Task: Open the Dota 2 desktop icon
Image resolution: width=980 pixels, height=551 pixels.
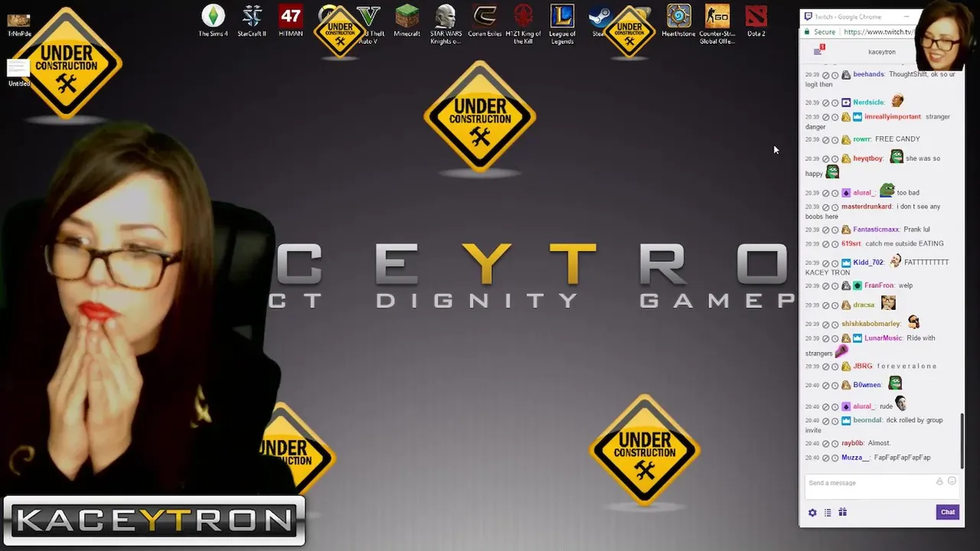Action: tap(756, 21)
